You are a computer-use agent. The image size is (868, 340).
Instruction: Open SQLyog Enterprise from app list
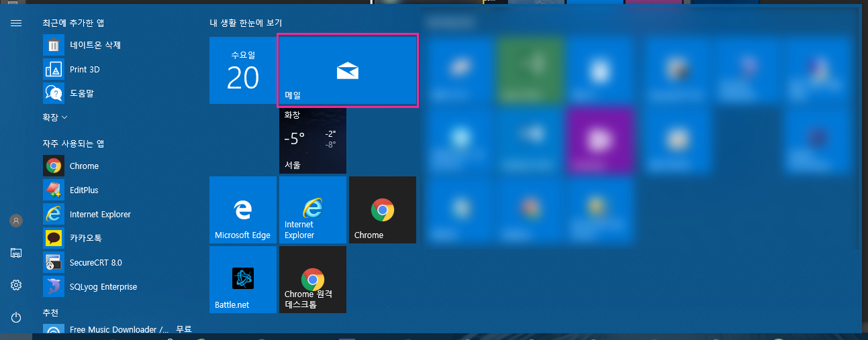point(103,286)
